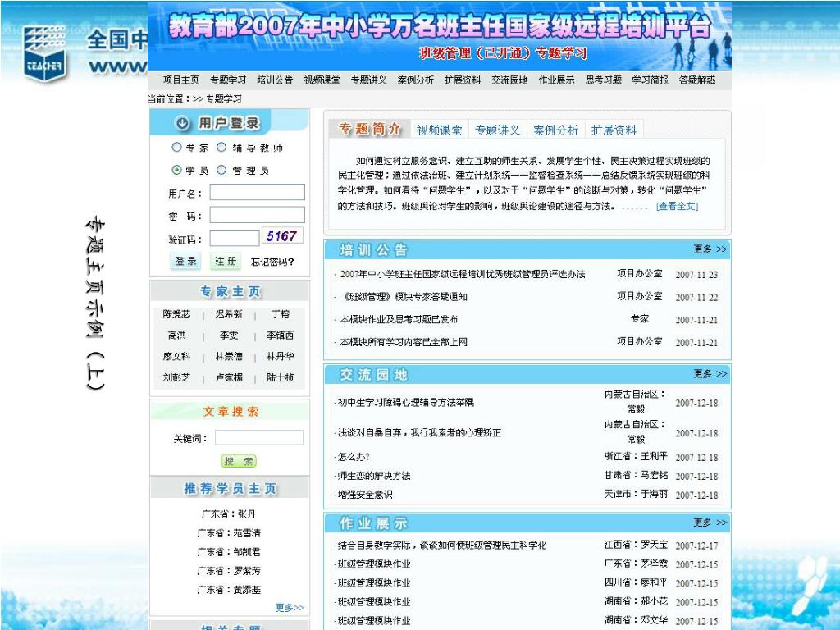Open homework 结合自身教学实际 by 罗天宝

442,546
